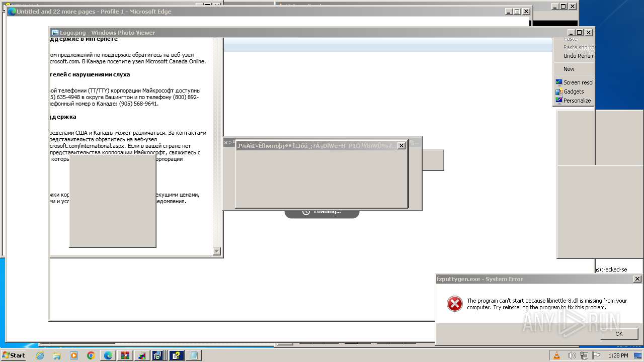The height and width of the screenshot is (362, 644).
Task: Switch to the Help question-mark taskbar button
Action: coord(177,355)
